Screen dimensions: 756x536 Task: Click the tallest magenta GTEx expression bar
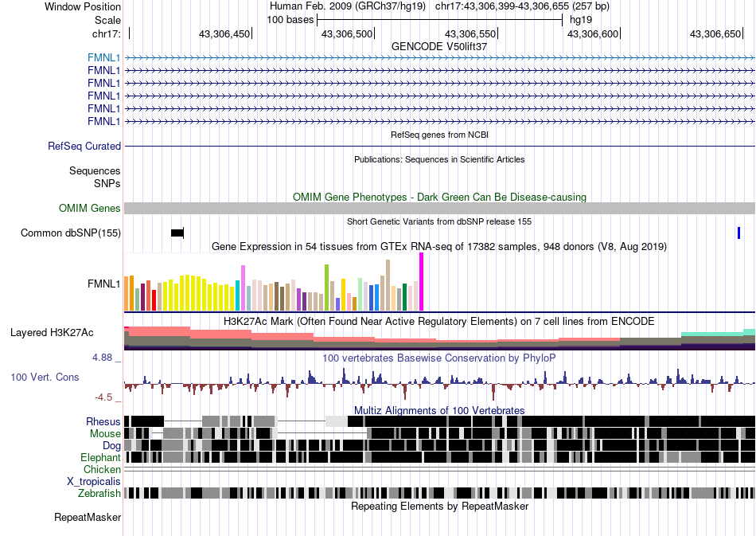click(x=422, y=282)
